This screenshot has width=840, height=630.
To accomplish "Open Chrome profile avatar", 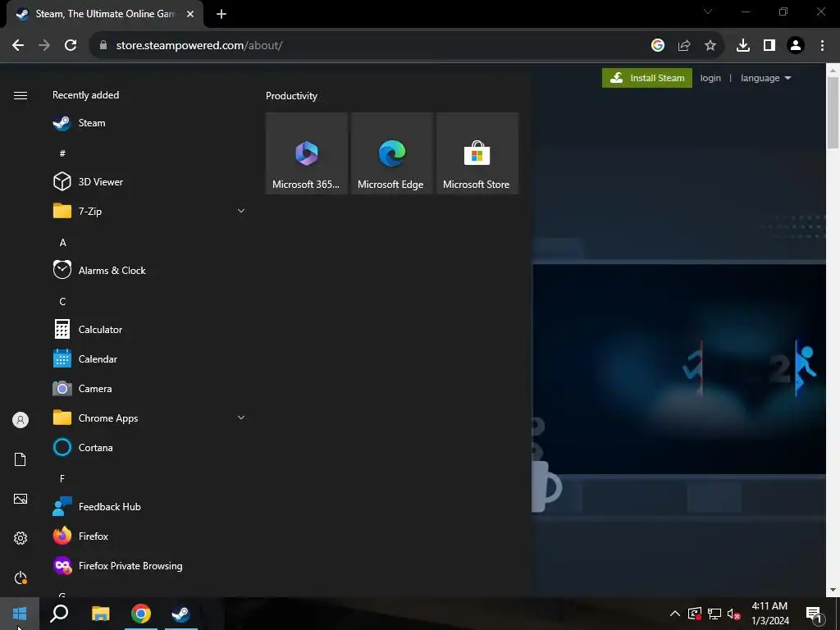I will tap(796, 46).
